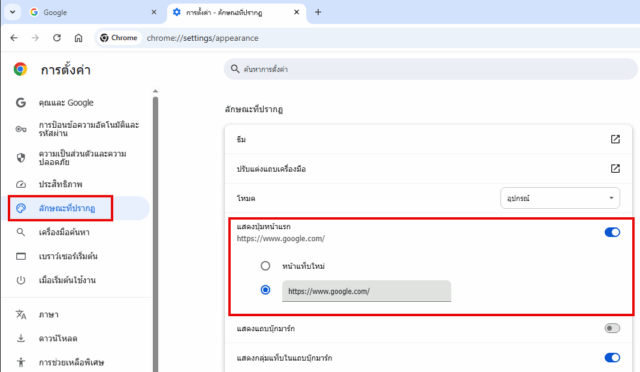The height and width of the screenshot is (372, 640).
Task: Expand the โหมด dropdown showing อุปกรณ์
Action: click(560, 198)
